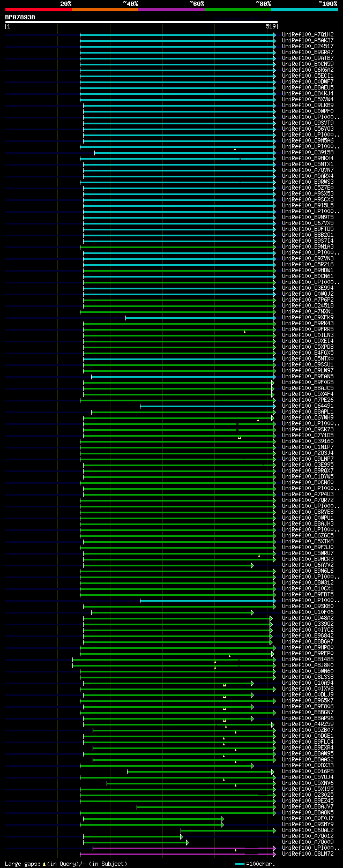This screenshot has height=868, width=343.
Task: Click label UniRef100_Q3E994
Action: (308, 288)
